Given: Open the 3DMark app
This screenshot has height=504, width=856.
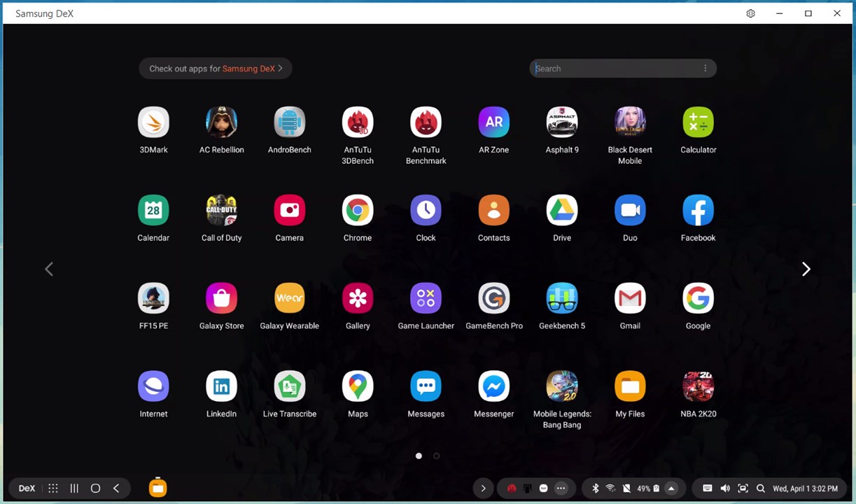Looking at the screenshot, I should pos(153,122).
